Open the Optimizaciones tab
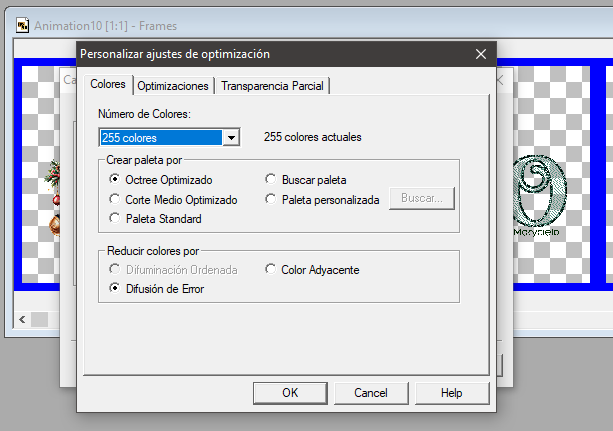 173,86
